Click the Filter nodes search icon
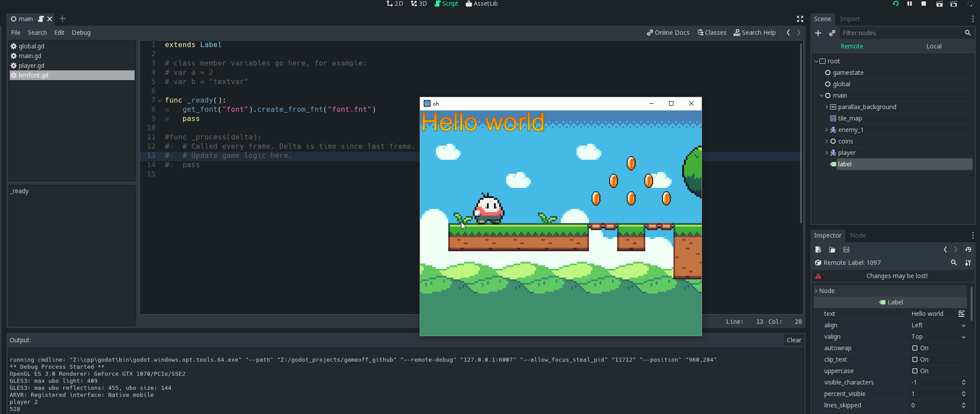 968,33
